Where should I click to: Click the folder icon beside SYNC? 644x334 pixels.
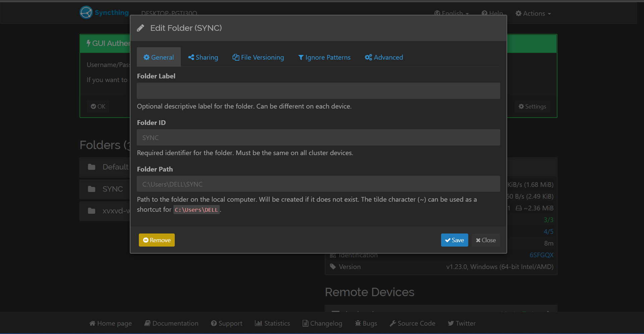91,189
